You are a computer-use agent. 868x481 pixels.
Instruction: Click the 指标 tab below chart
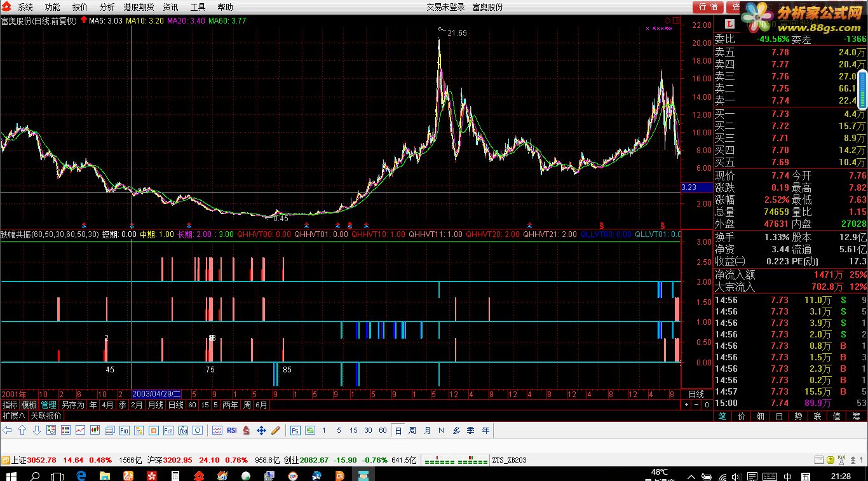click(10, 405)
